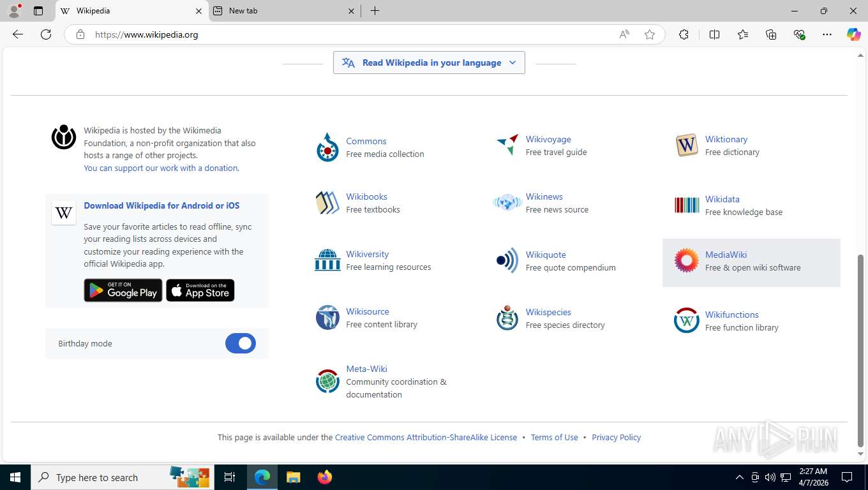This screenshot has width=868, height=490.
Task: Open the Wikivoyage text link
Action: tap(548, 139)
